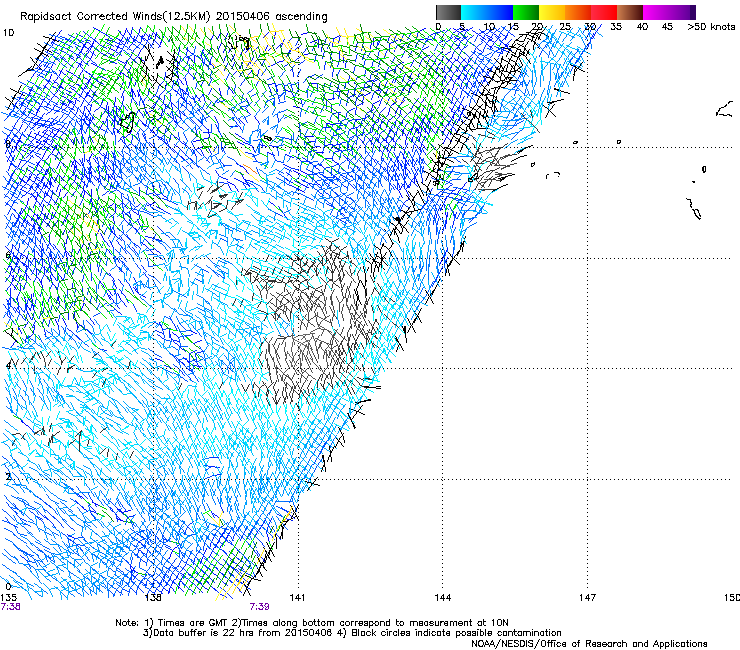
Task: Click the '25' legend scale label
Action: click(565, 27)
